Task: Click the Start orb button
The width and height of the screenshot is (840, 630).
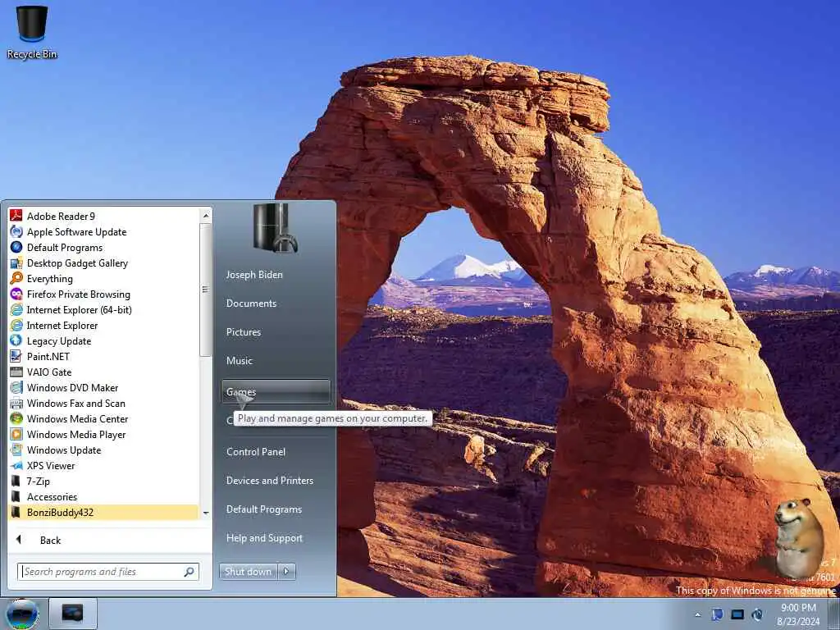Action: (22, 614)
